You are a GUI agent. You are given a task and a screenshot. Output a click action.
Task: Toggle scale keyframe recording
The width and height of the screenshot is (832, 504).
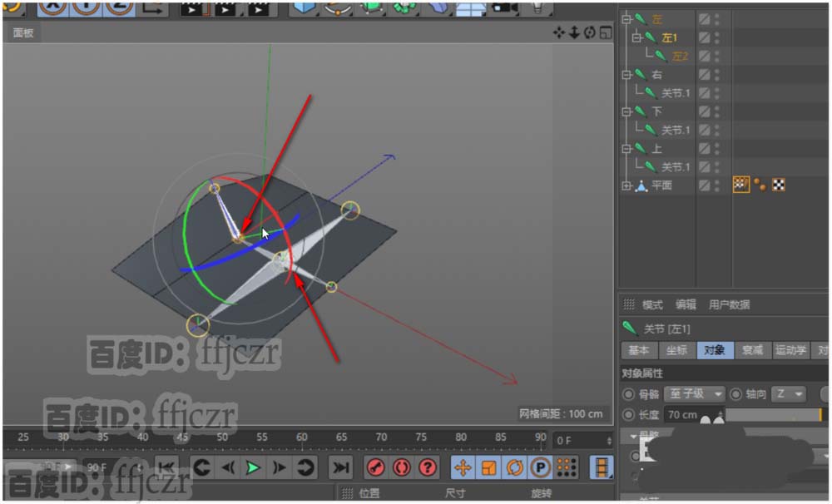tap(488, 468)
